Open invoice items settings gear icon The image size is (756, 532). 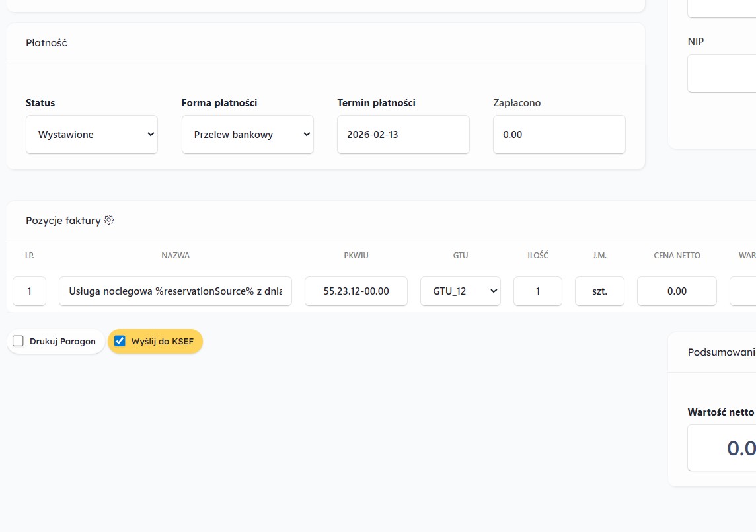point(109,220)
